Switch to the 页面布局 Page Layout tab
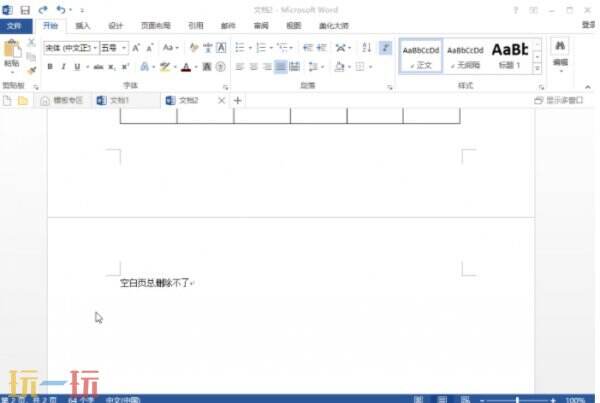This screenshot has width=600, height=403. [x=155, y=26]
